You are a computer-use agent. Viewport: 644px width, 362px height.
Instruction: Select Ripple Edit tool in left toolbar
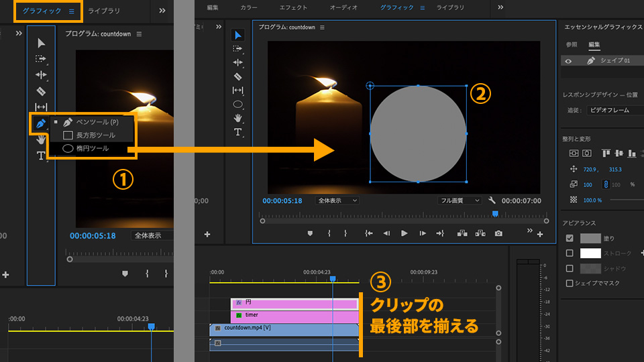(x=41, y=74)
